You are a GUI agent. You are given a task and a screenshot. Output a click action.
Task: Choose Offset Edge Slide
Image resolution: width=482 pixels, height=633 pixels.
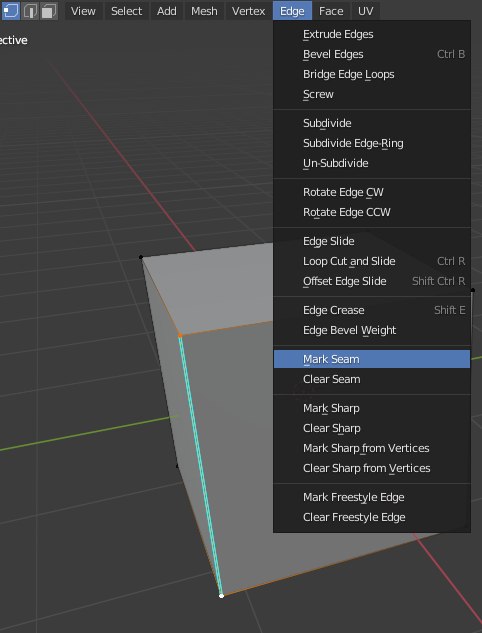[372, 281]
